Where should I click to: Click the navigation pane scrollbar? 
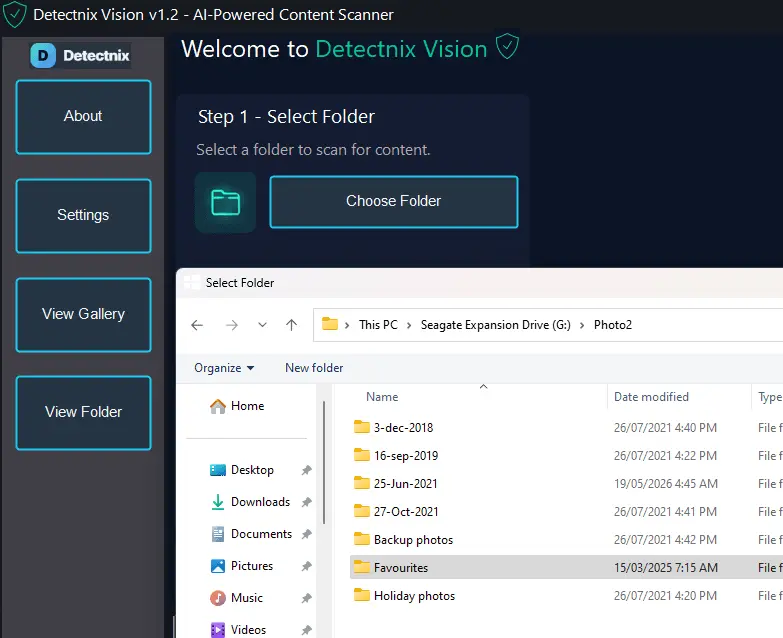pyautogui.click(x=324, y=462)
